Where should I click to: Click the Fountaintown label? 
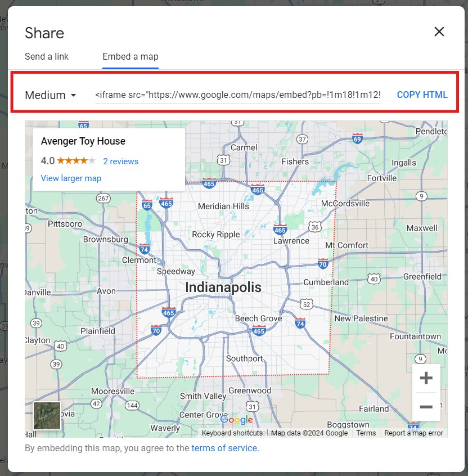[x=415, y=336]
